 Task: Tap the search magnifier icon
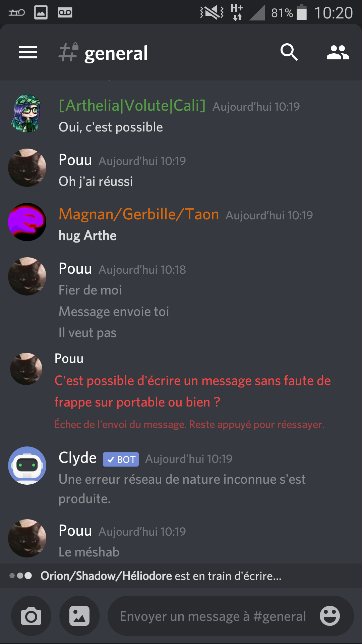289,52
